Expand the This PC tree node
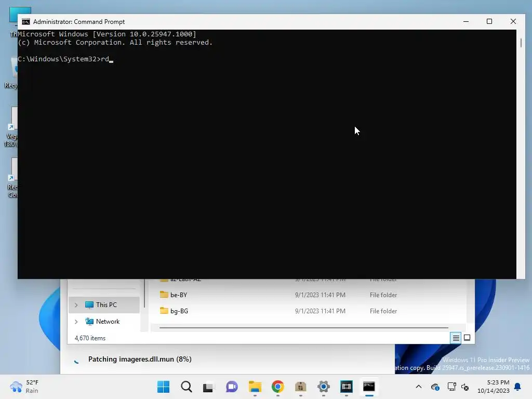The height and width of the screenshot is (399, 532). point(76,305)
